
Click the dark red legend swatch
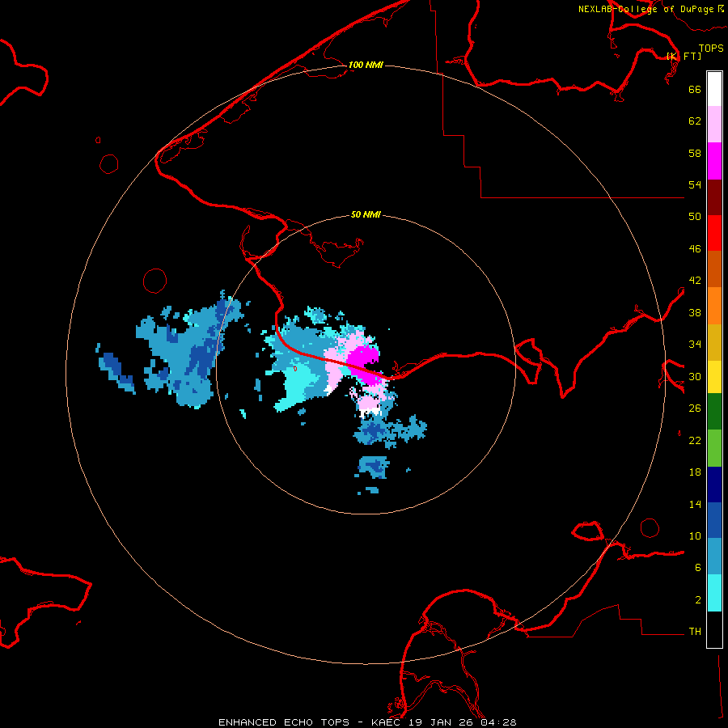coord(714,197)
